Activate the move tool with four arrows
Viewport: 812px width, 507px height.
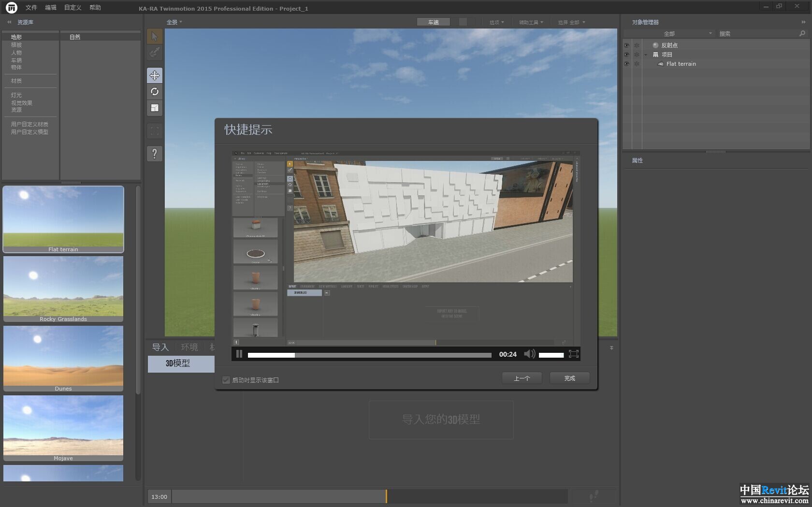(x=155, y=75)
